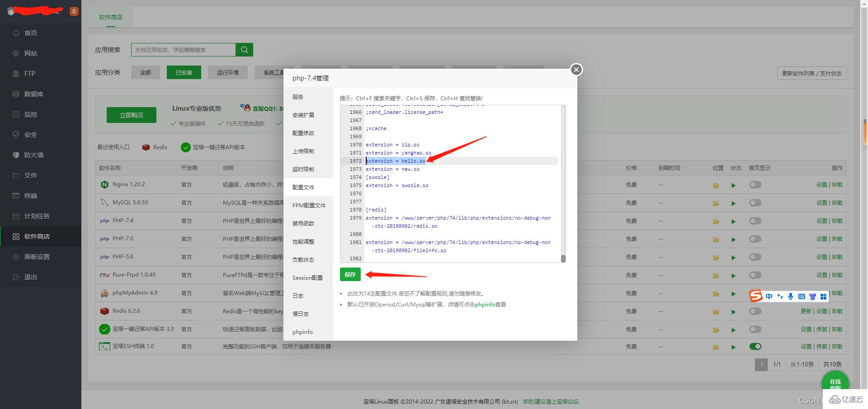Open 计划任务 in the sidebar
The width and height of the screenshot is (868, 409).
click(x=41, y=216)
